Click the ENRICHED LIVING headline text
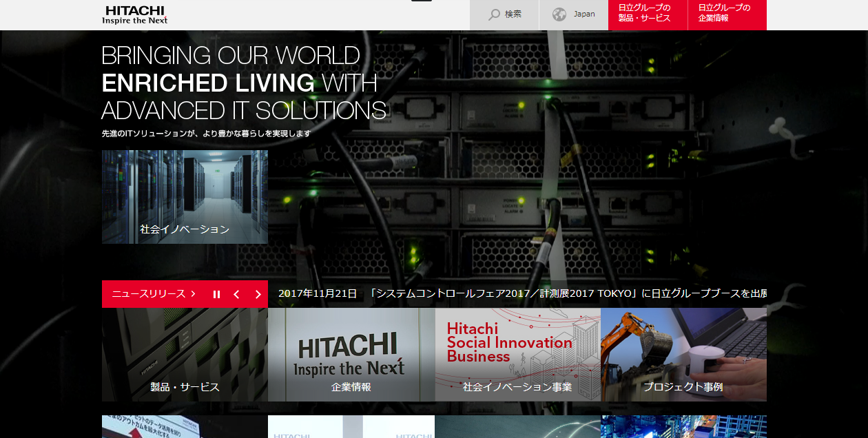The width and height of the screenshot is (868, 438). 208,83
